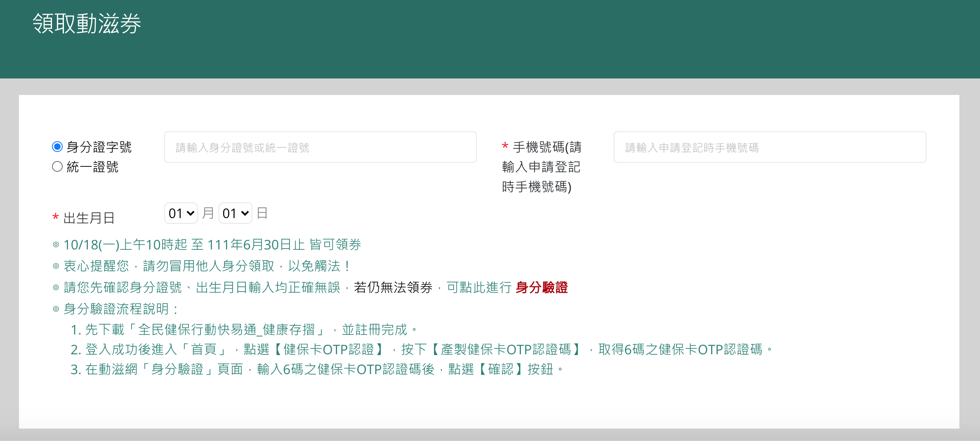The image size is (980, 441).
Task: Choose the 統一證號 radio option
Action: pyautogui.click(x=57, y=166)
